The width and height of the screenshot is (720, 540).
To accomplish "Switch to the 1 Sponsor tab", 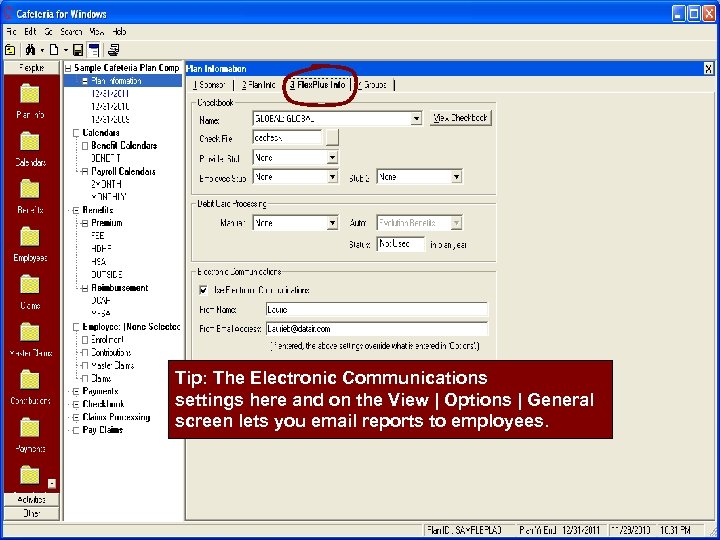I will [209, 85].
